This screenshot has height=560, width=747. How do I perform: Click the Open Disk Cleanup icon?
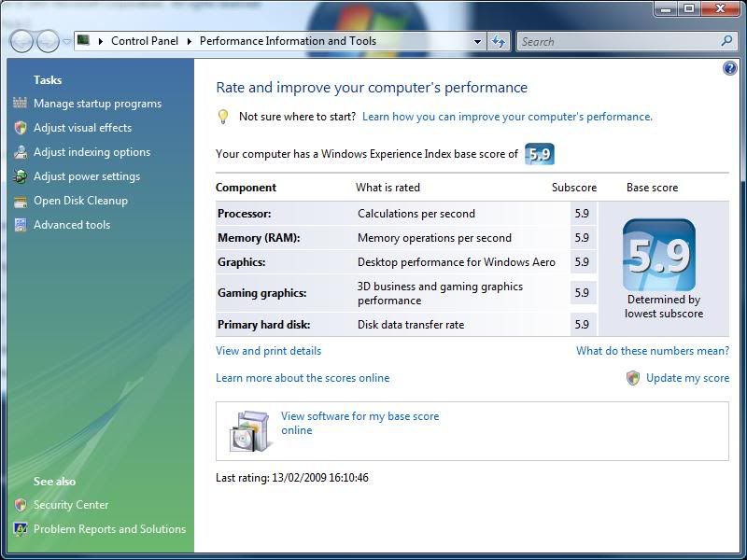point(21,201)
